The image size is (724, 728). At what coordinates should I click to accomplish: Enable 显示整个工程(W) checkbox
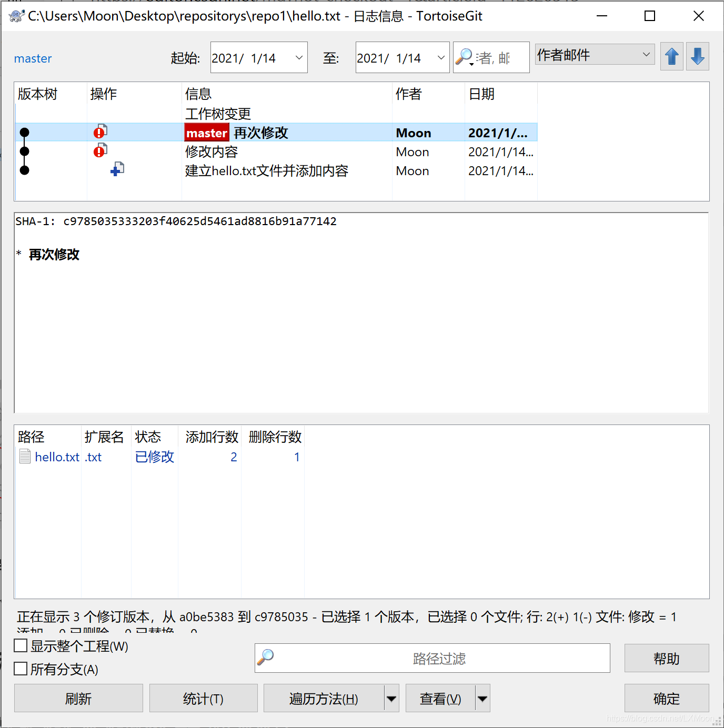(x=21, y=645)
